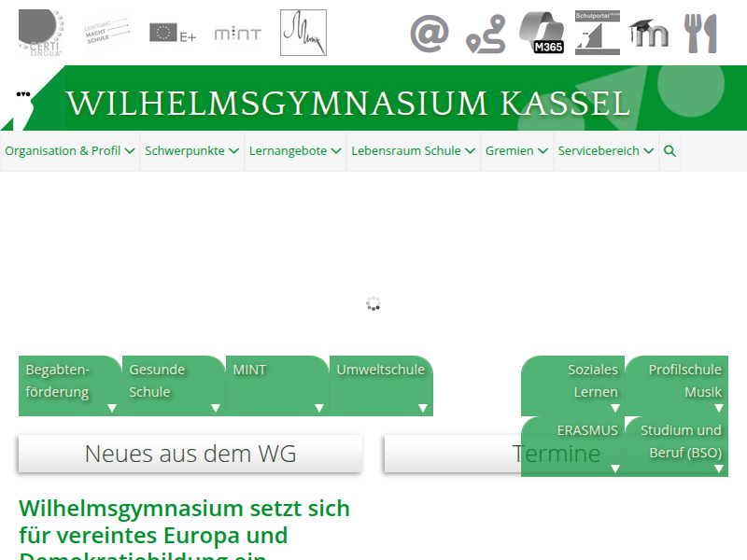The image size is (747, 560).
Task: Open the Termine heading button
Action: 556,454
